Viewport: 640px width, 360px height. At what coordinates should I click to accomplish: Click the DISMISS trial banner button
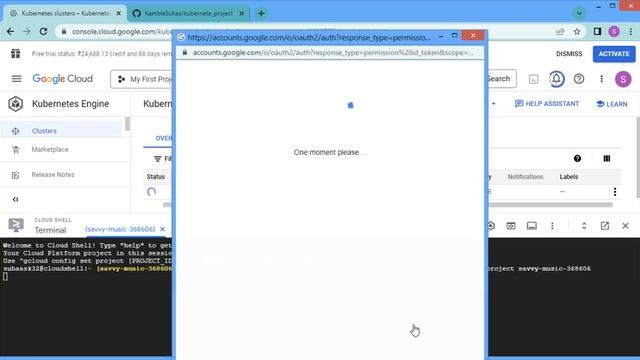click(x=569, y=54)
